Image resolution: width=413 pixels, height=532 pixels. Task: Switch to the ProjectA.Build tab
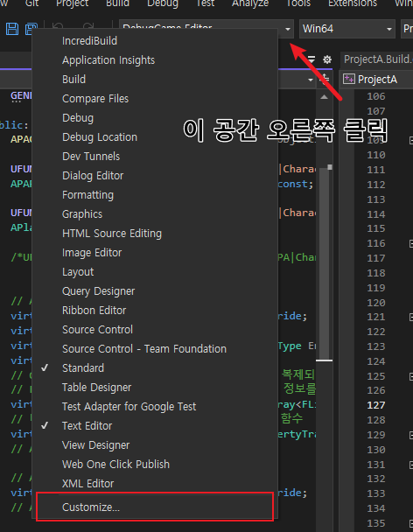(x=377, y=59)
